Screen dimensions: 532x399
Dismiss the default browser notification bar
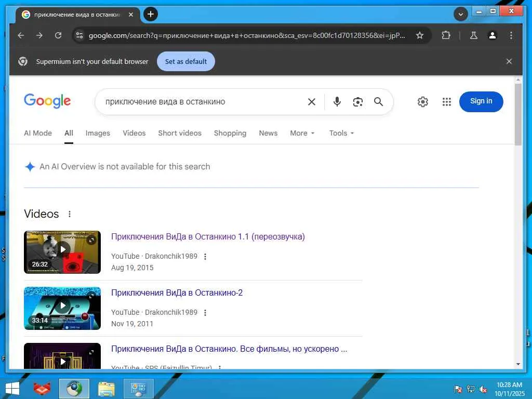tap(509, 61)
